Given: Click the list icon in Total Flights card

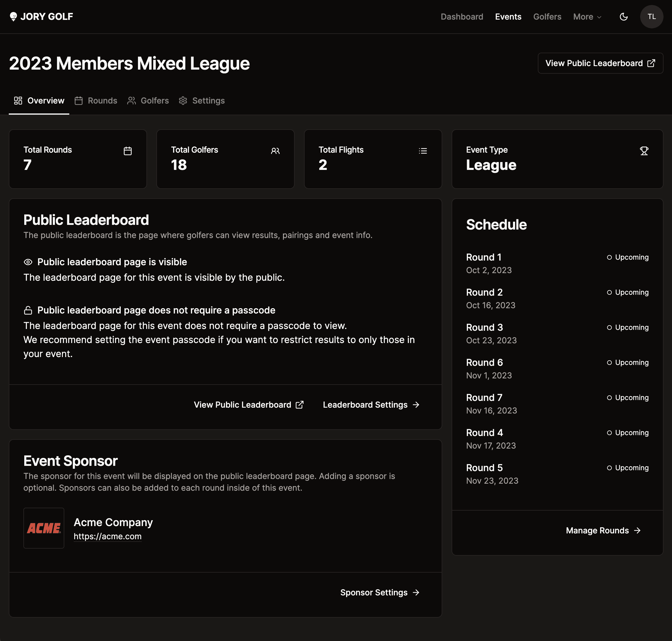Looking at the screenshot, I should coord(423,151).
